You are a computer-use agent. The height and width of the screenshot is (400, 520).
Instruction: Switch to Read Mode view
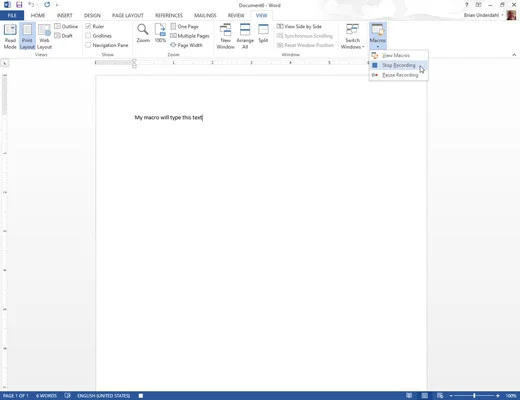pos(10,36)
